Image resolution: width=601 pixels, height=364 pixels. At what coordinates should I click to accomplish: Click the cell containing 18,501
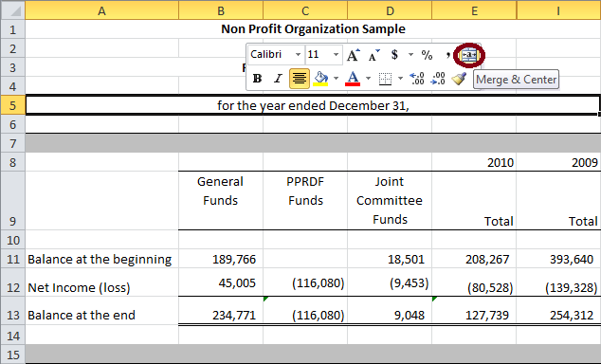point(390,259)
